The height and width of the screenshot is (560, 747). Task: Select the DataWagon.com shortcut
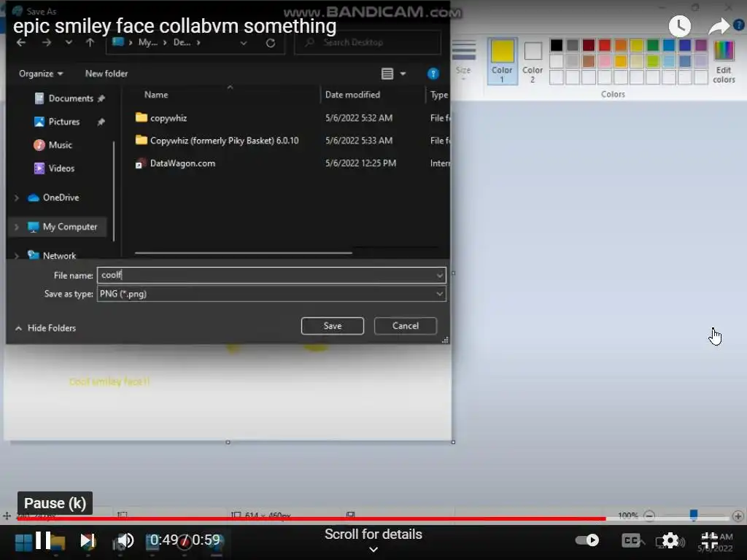175,163
